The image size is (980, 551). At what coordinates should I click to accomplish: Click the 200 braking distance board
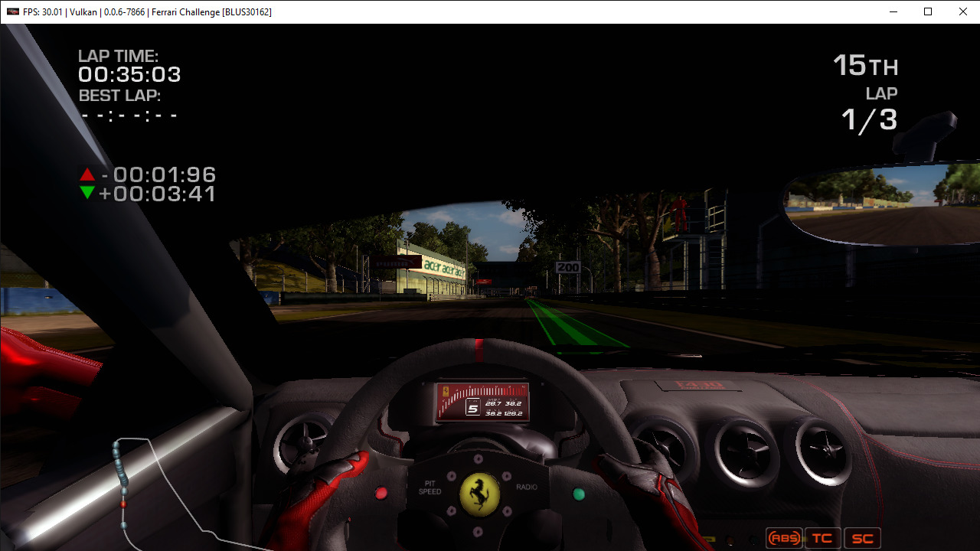tap(568, 267)
